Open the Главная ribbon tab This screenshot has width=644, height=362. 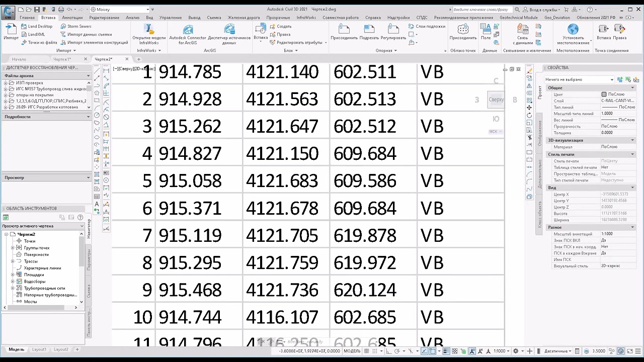[27, 18]
